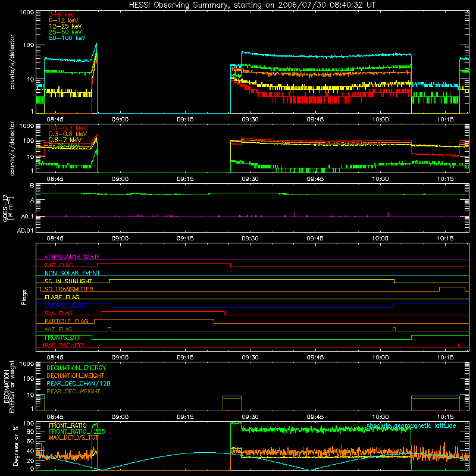The width and height of the screenshot is (476, 476).
Task: Select the SC_TRANSMITTER flag label
Action: pyautogui.click(x=68, y=289)
